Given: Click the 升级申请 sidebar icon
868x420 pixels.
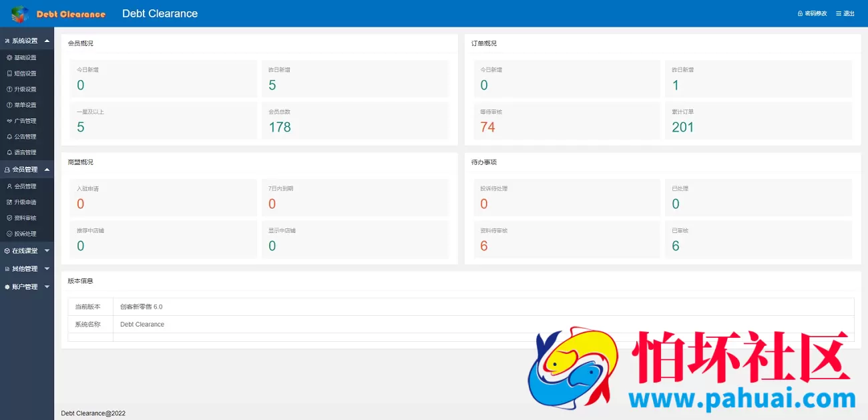Looking at the screenshot, I should 9,202.
